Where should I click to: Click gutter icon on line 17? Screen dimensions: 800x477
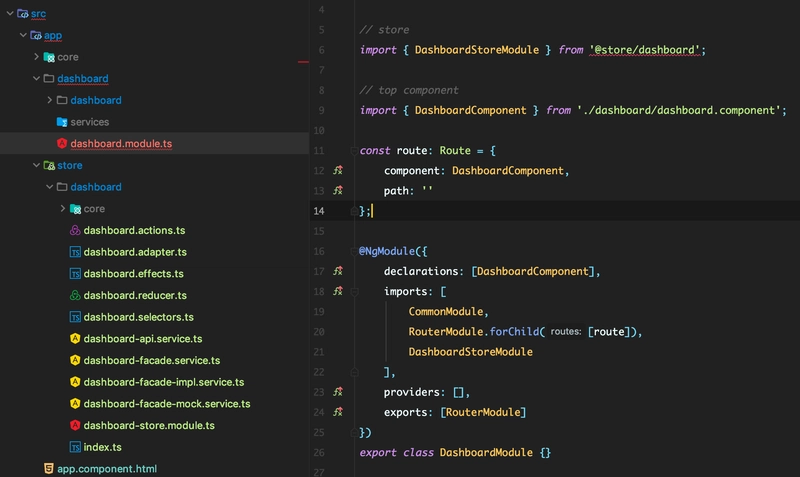click(338, 271)
